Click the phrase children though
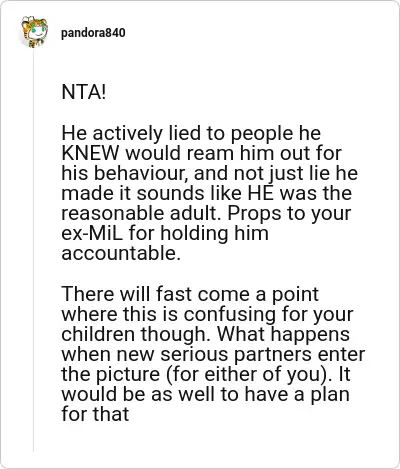Image resolution: width=400 pixels, height=469 pixels. pos(136,334)
